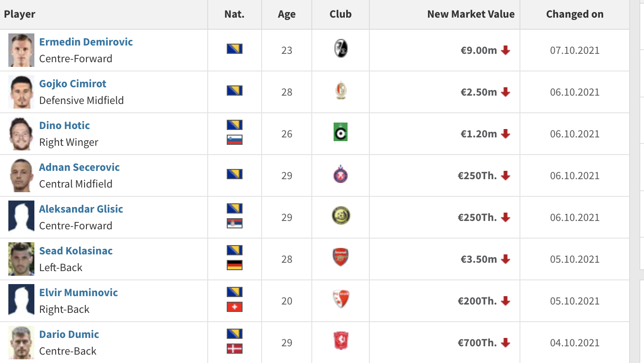Click Dino Hotic's player photo
The width and height of the screenshot is (644, 363).
[21, 134]
